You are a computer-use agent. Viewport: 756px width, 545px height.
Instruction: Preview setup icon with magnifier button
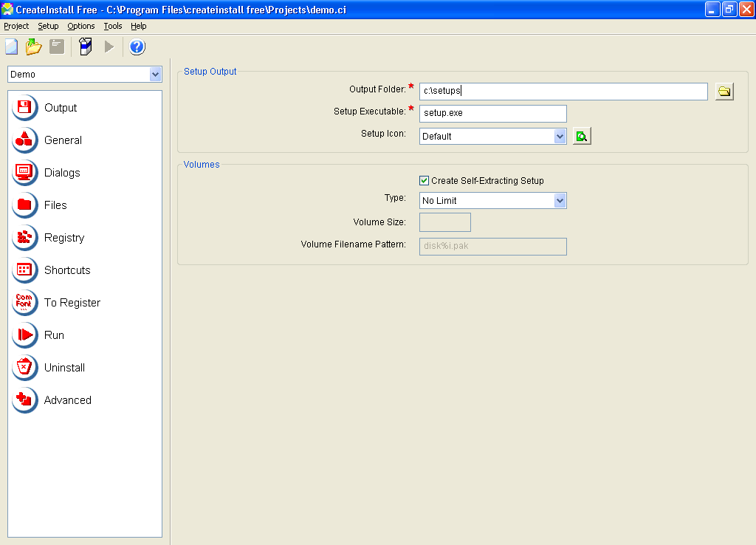[582, 136]
